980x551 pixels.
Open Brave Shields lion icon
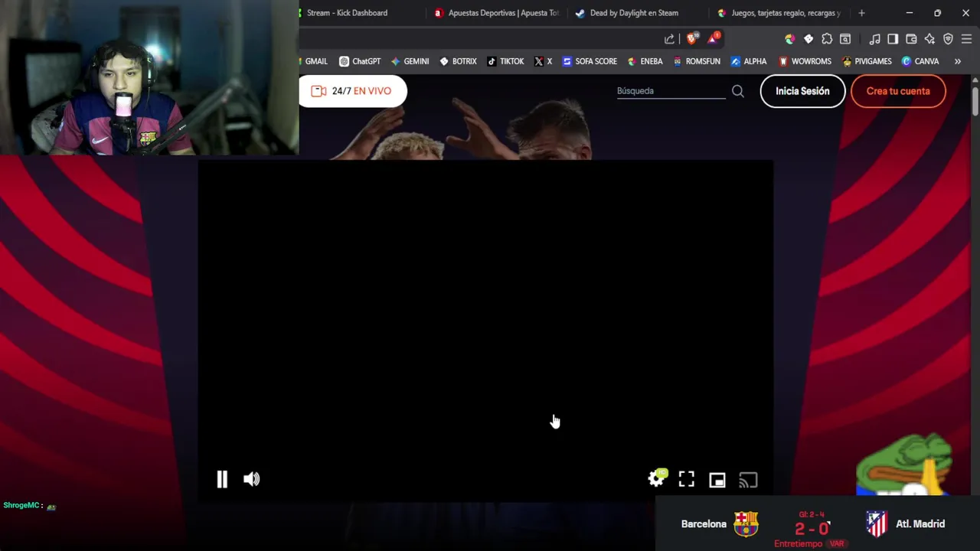(692, 39)
